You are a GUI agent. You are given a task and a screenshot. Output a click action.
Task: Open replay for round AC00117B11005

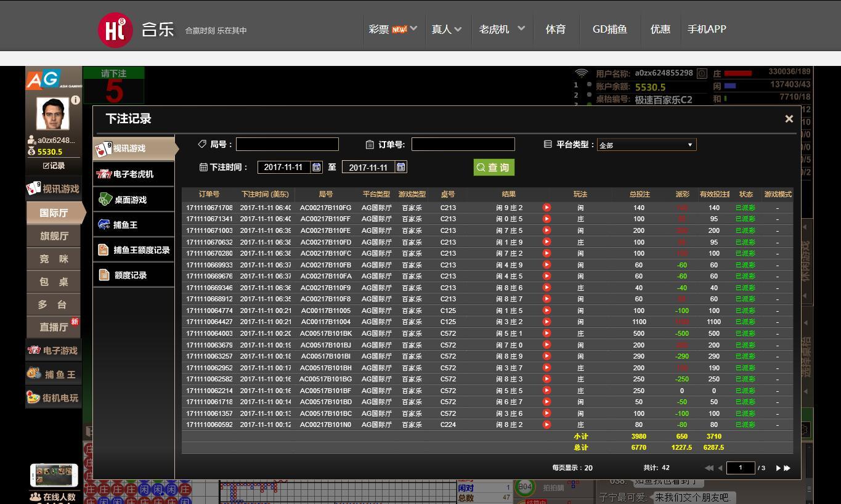546,311
